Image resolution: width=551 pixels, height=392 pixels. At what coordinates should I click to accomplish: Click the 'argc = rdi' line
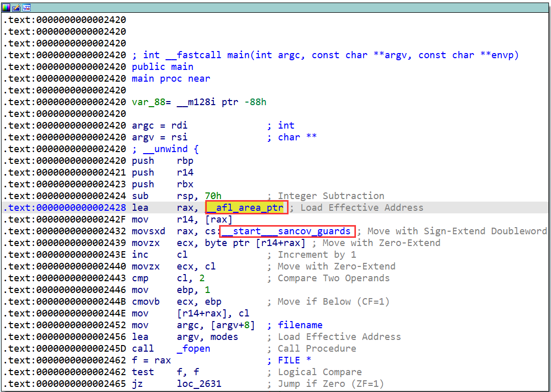click(x=160, y=126)
